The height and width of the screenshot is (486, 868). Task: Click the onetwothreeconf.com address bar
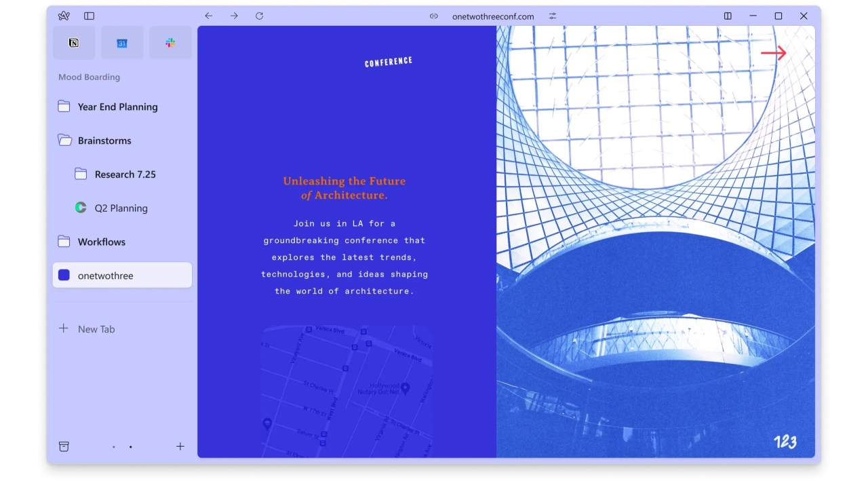click(493, 16)
